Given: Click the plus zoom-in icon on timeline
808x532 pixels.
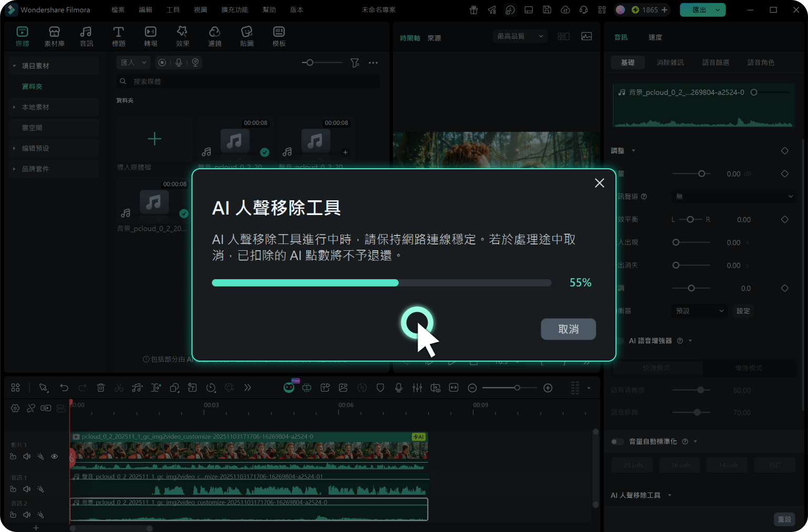Looking at the screenshot, I should click(548, 388).
